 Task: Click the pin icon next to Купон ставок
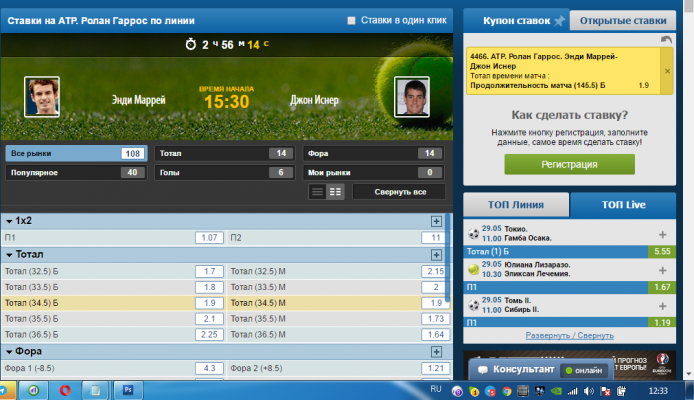coord(559,20)
